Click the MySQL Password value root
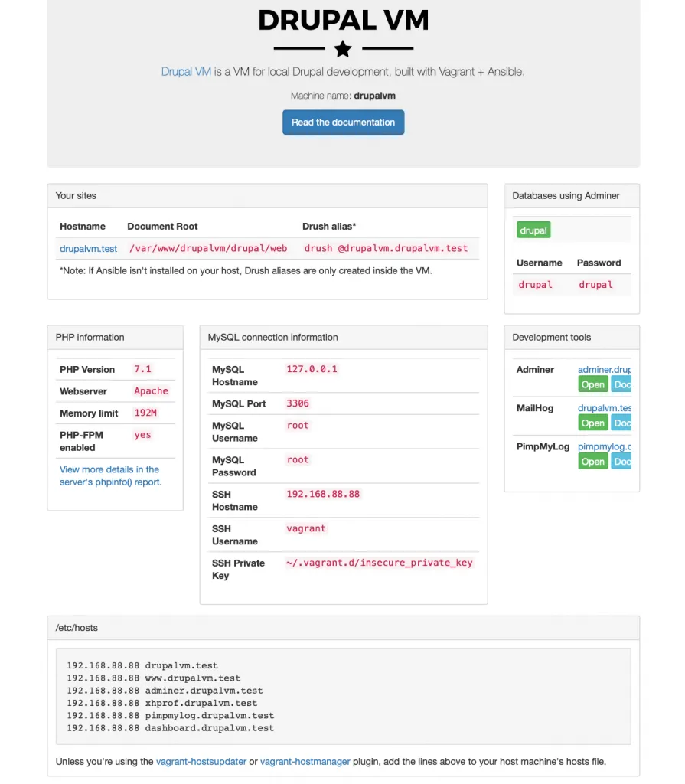The height and width of the screenshot is (784, 685). (298, 459)
